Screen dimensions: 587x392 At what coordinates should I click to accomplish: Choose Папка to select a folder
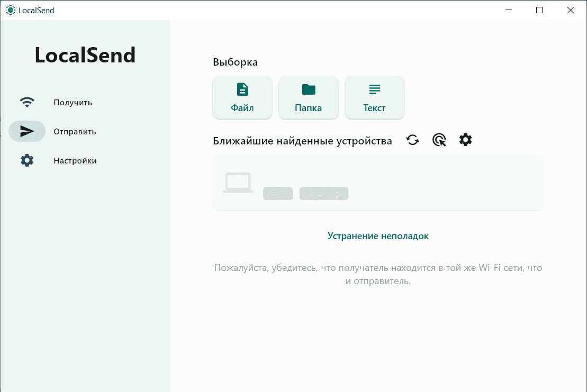tap(309, 98)
